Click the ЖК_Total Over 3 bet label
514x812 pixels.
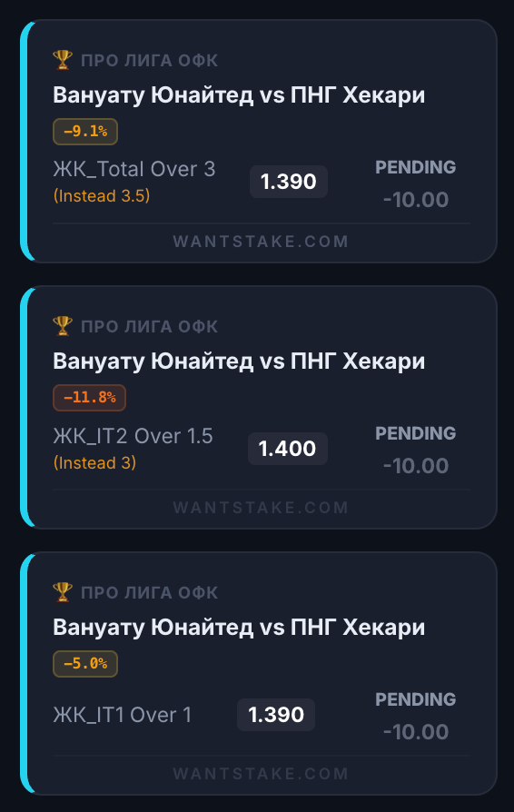[134, 169]
